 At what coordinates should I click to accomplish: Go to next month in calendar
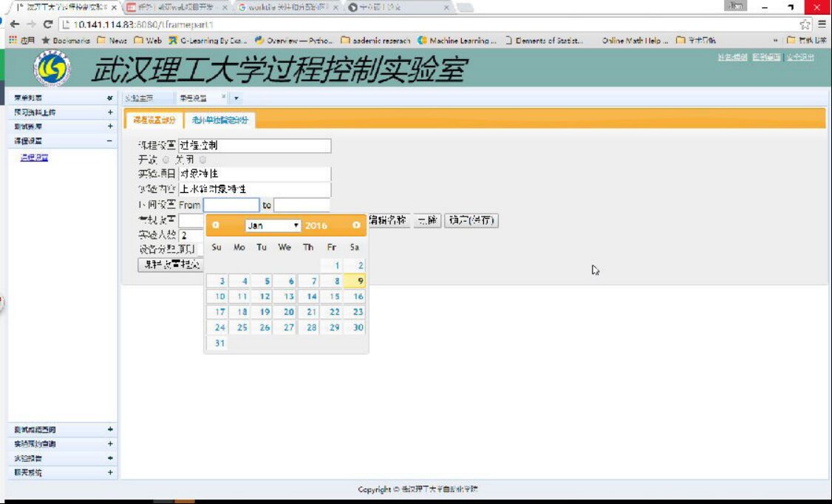pos(356,225)
